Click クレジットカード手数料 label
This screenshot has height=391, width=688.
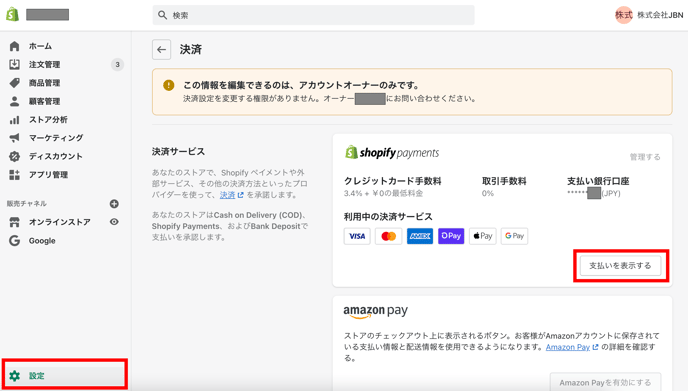[393, 181]
